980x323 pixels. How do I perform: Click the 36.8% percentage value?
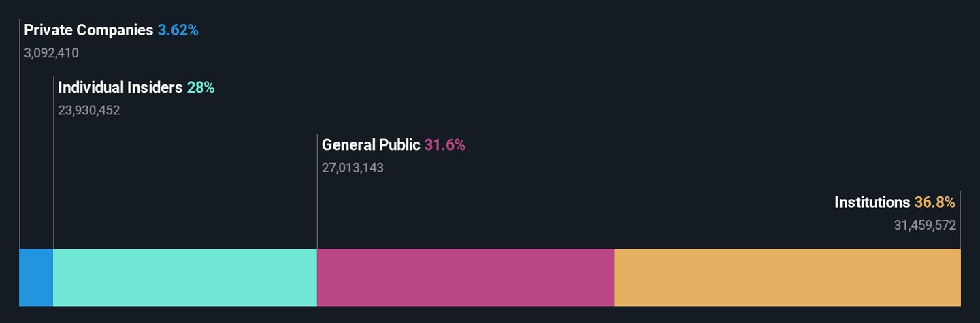pos(935,202)
